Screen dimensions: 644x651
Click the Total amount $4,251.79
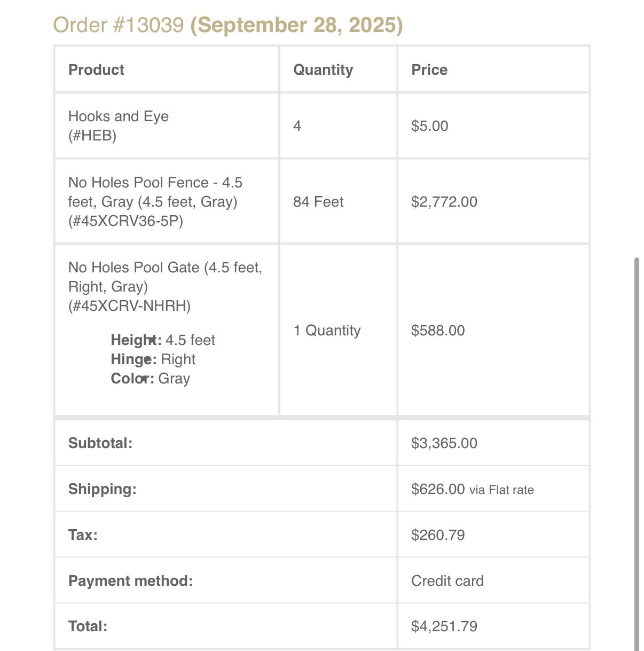[444, 626]
